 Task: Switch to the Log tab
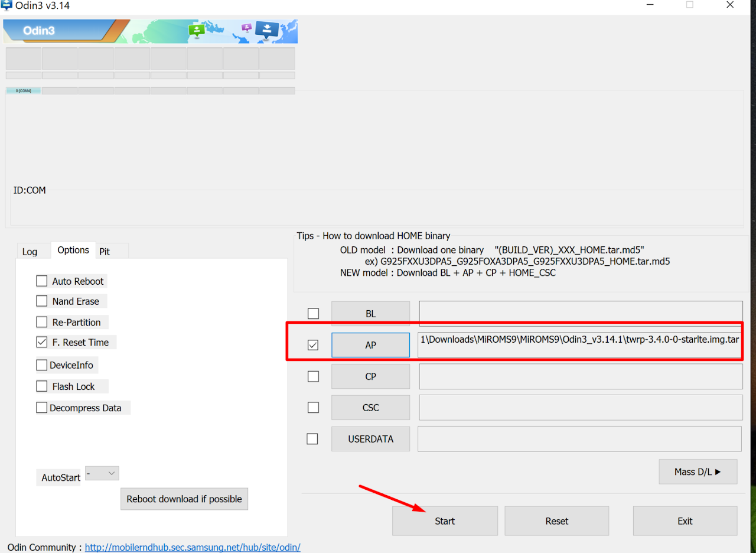tap(30, 252)
